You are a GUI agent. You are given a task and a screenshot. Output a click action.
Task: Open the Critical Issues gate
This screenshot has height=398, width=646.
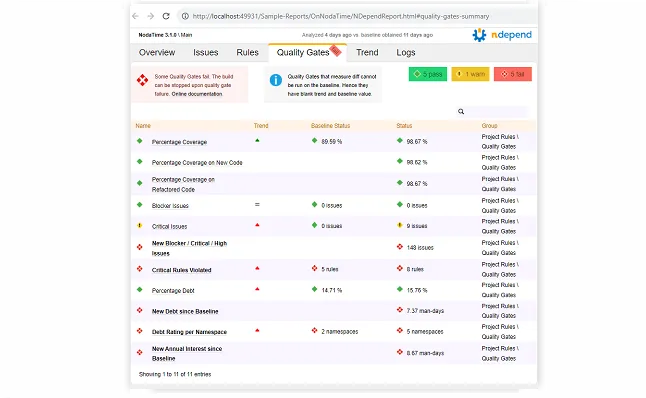point(169,227)
